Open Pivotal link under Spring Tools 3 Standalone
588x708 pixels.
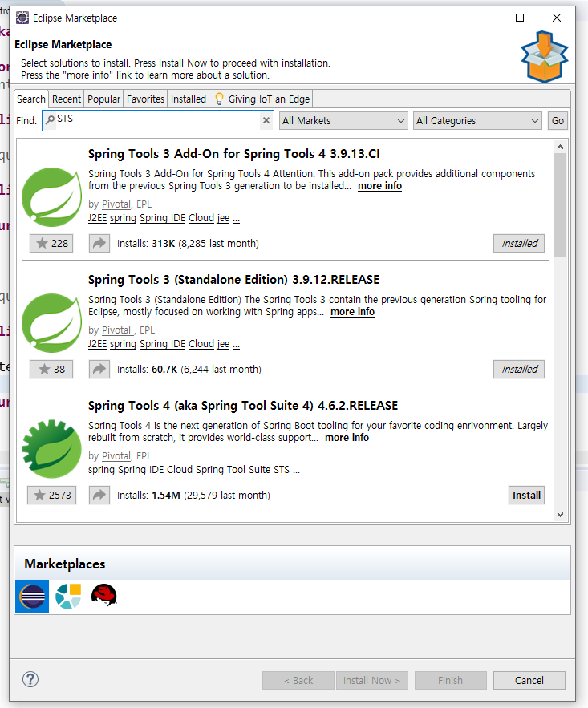point(117,330)
